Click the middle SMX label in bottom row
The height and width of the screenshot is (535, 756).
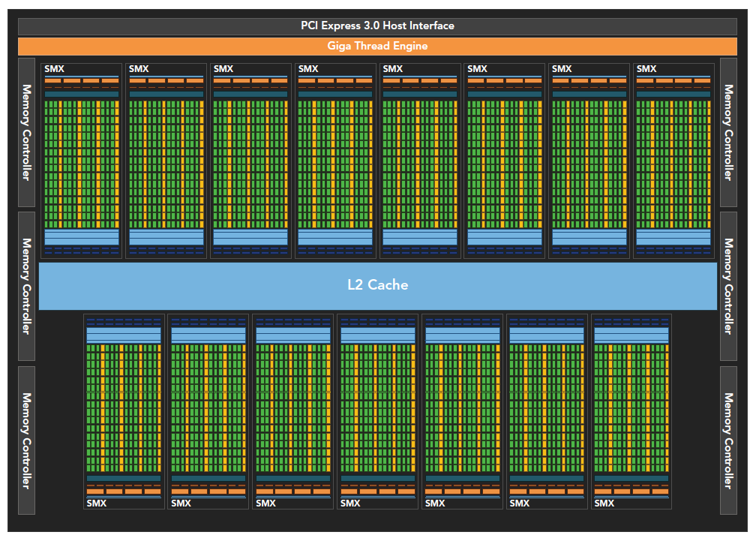350,503
